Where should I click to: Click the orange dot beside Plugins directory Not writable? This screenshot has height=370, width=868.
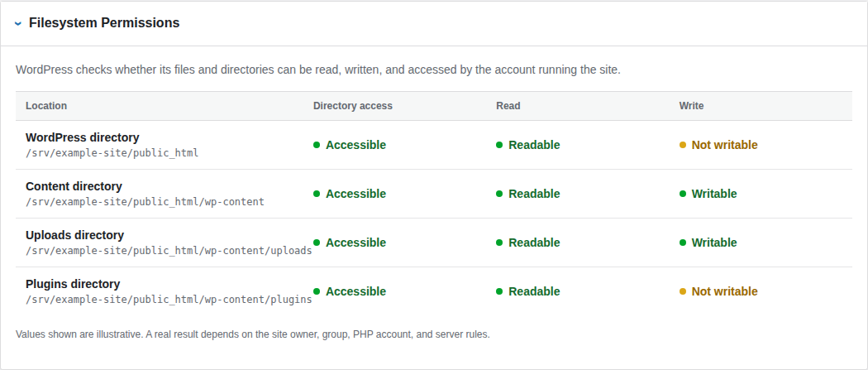click(683, 291)
